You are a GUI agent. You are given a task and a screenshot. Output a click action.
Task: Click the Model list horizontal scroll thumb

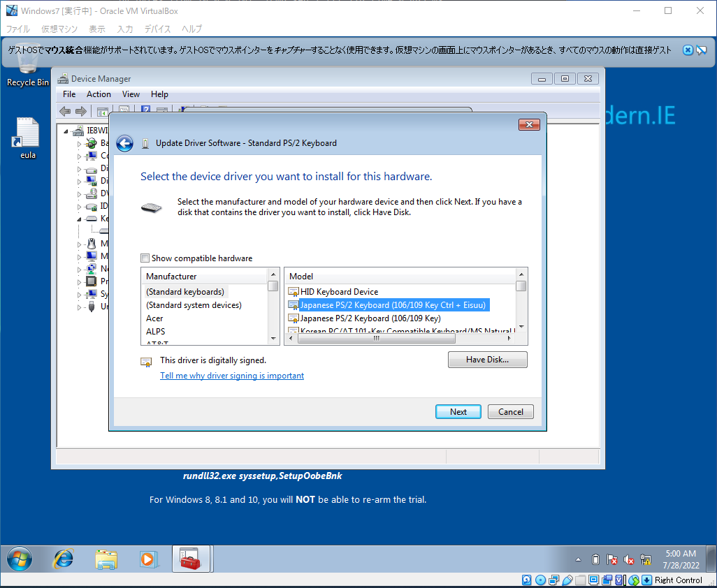pyautogui.click(x=377, y=339)
